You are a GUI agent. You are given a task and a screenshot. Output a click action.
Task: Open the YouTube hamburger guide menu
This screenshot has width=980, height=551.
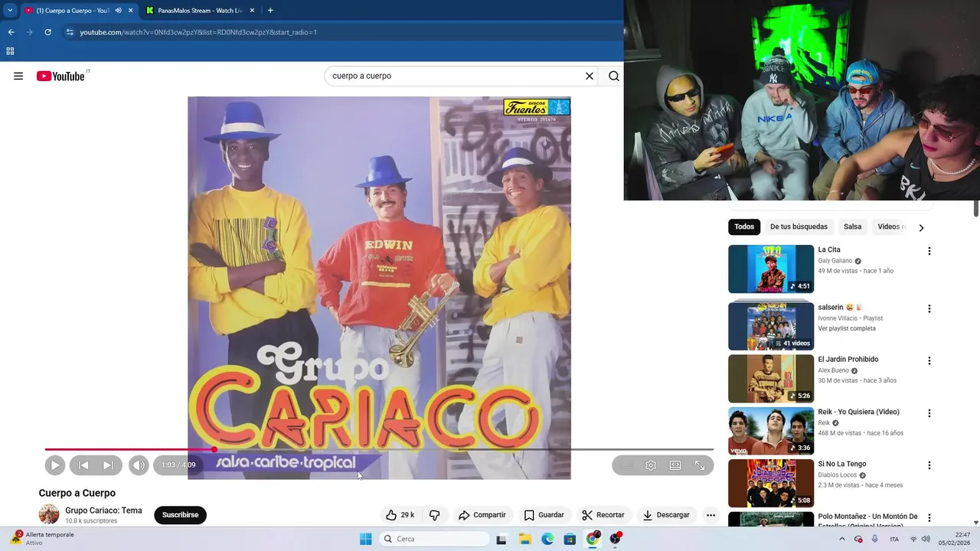pyautogui.click(x=18, y=76)
